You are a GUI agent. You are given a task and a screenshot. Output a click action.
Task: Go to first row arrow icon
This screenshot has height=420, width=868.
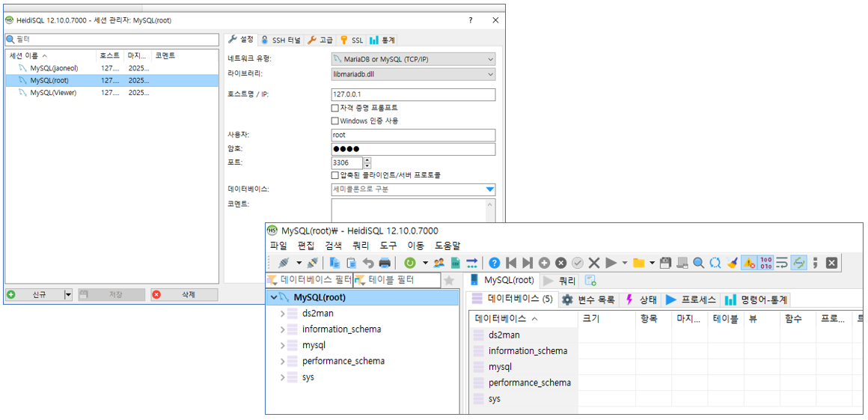pyautogui.click(x=511, y=263)
